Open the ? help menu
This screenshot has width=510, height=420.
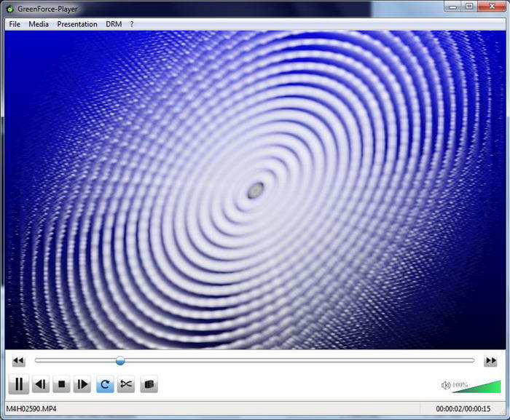[132, 24]
